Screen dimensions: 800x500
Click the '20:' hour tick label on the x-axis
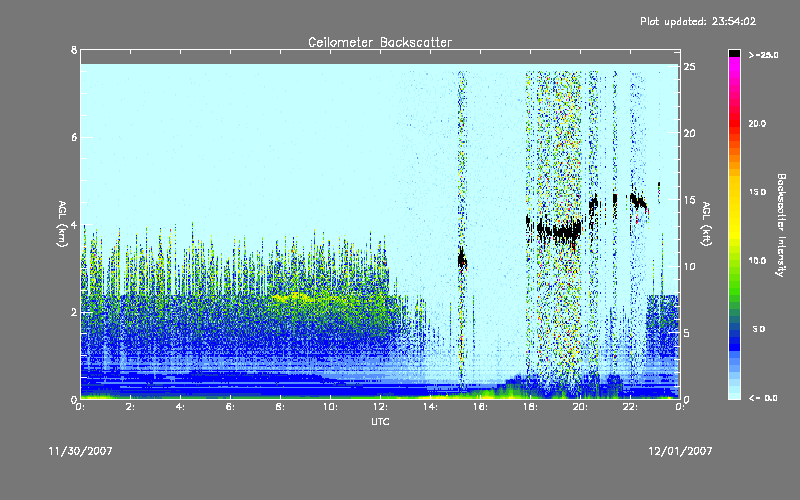[580, 407]
